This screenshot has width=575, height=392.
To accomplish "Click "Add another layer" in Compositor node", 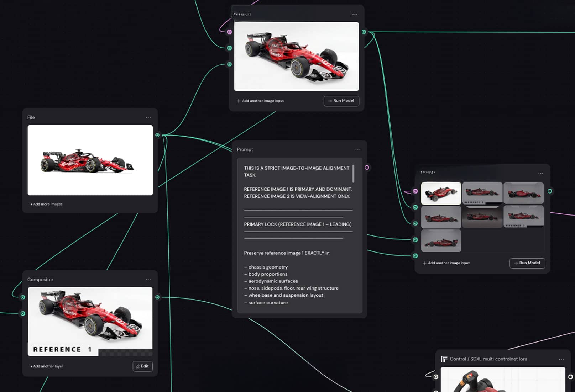I will coord(47,366).
